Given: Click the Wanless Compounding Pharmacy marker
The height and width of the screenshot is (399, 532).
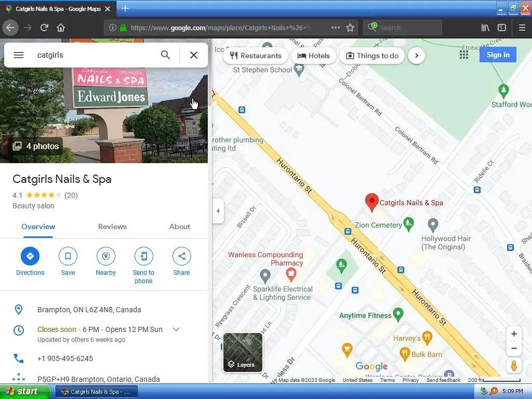Looking at the screenshot, I should click(291, 274).
